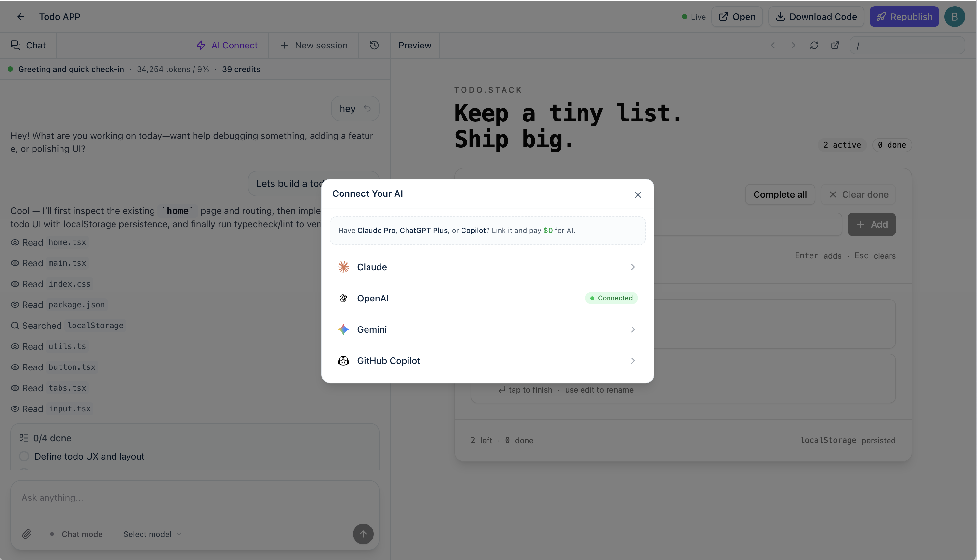Attach a file with the paperclip icon
The width and height of the screenshot is (977, 560).
click(x=27, y=534)
